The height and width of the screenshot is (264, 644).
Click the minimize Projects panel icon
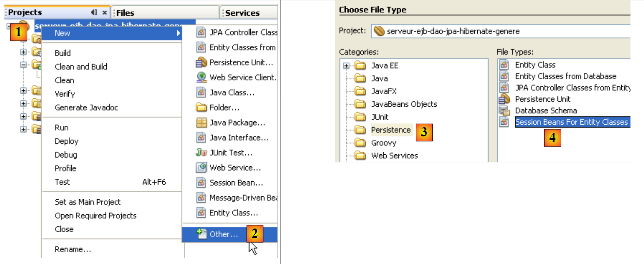point(94,12)
